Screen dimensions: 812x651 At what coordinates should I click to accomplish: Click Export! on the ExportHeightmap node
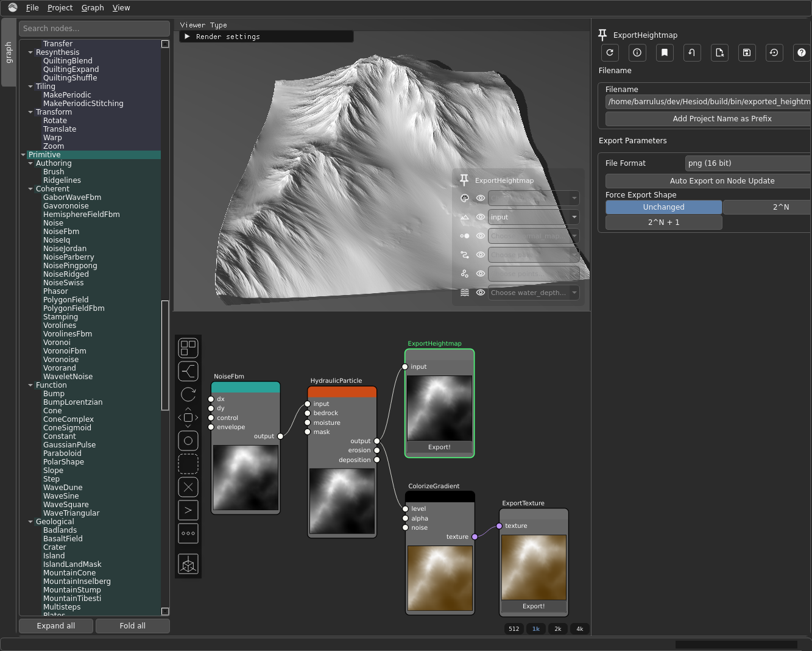pyautogui.click(x=439, y=447)
